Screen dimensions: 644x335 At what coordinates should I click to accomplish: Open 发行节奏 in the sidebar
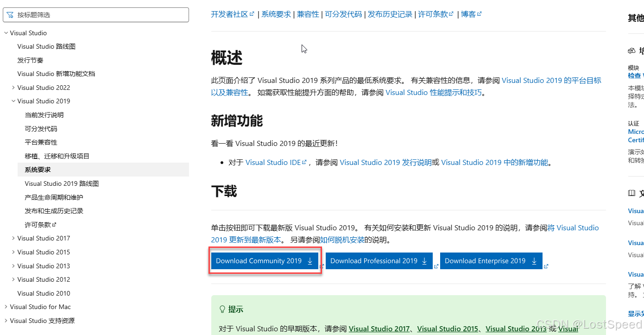tap(31, 60)
